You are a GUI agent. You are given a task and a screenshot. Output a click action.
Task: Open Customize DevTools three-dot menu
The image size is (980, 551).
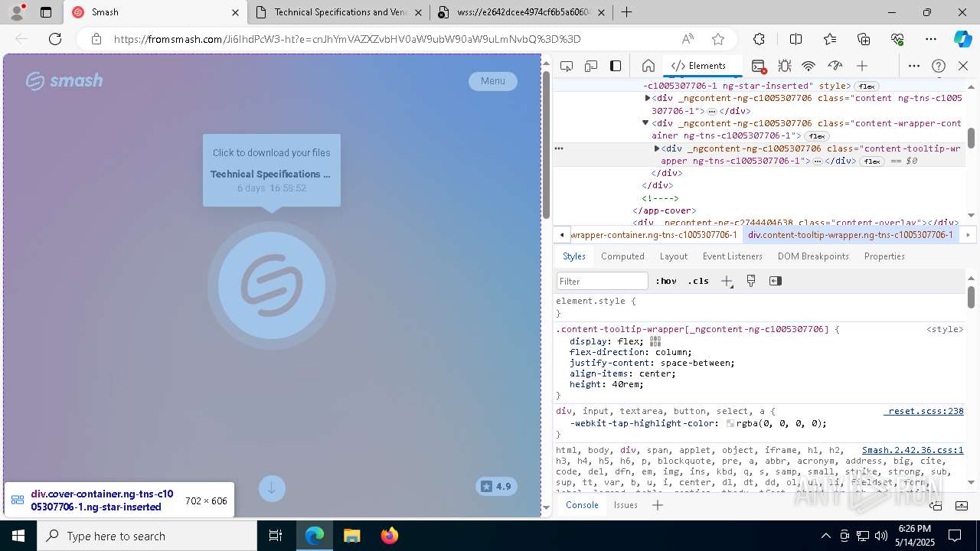point(914,66)
